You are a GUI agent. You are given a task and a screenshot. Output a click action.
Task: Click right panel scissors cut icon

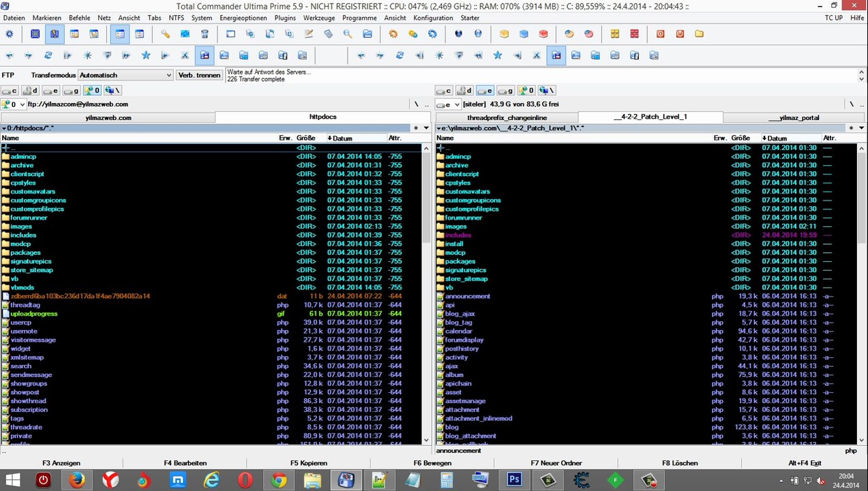coord(537,55)
